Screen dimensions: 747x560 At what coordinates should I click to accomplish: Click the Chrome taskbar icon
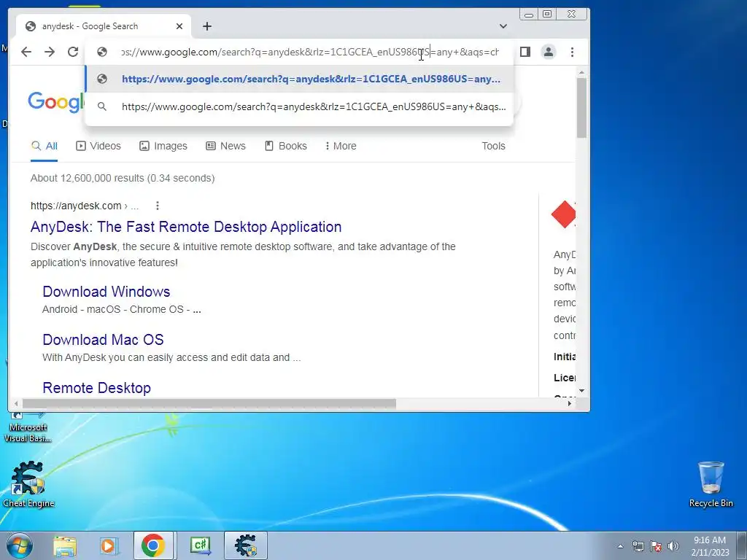coord(153,545)
